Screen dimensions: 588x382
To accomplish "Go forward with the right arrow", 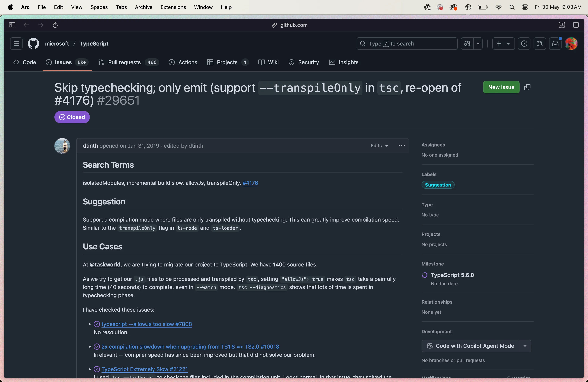I will coord(41,25).
